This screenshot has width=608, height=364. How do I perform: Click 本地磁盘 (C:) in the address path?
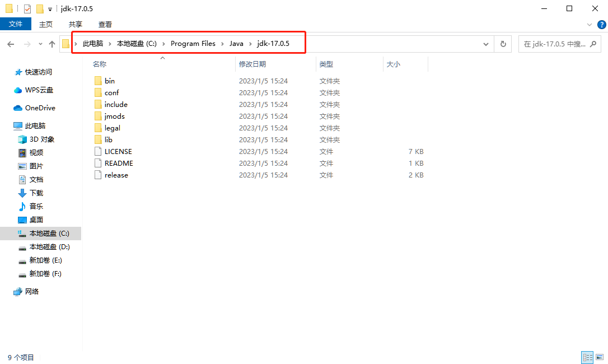click(137, 44)
